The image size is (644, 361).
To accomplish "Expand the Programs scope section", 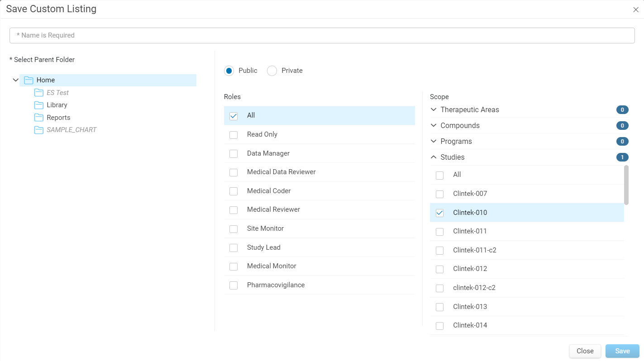I will (x=434, y=141).
